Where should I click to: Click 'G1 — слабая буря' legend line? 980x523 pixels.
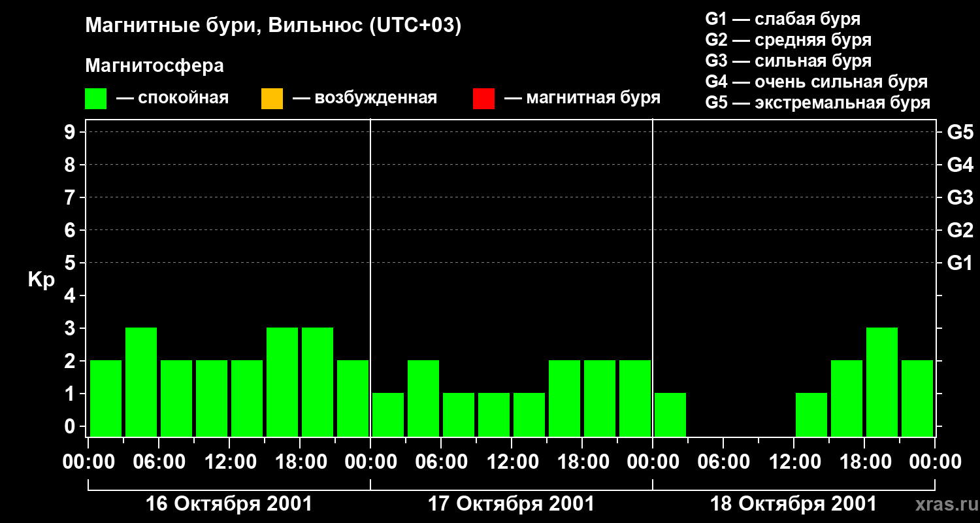[783, 19]
